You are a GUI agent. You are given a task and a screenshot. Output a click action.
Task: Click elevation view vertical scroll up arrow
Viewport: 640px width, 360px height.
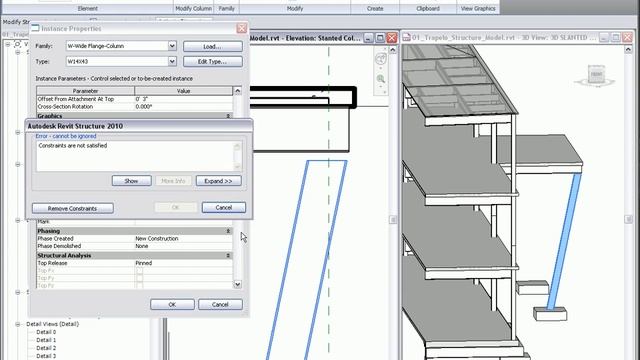pos(393,50)
